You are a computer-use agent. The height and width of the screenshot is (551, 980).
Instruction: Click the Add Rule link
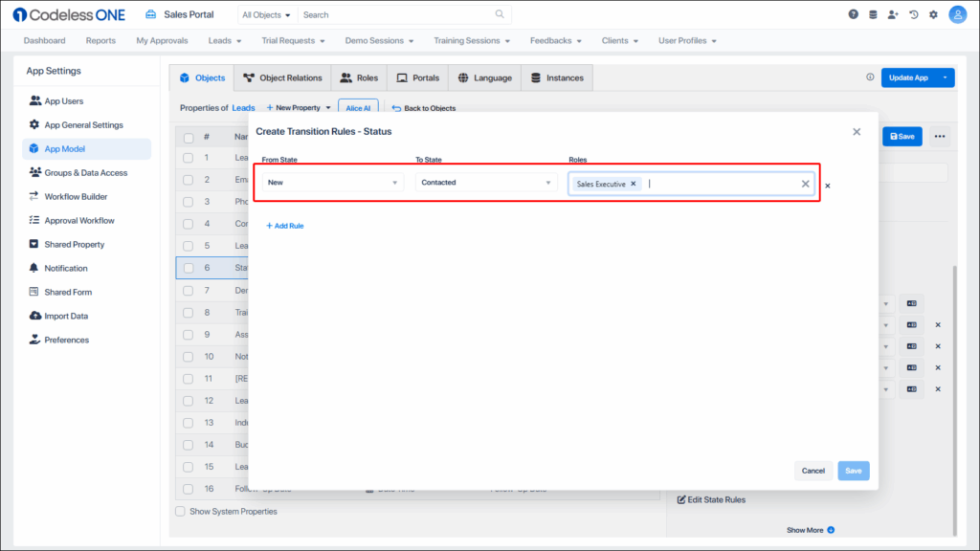284,226
